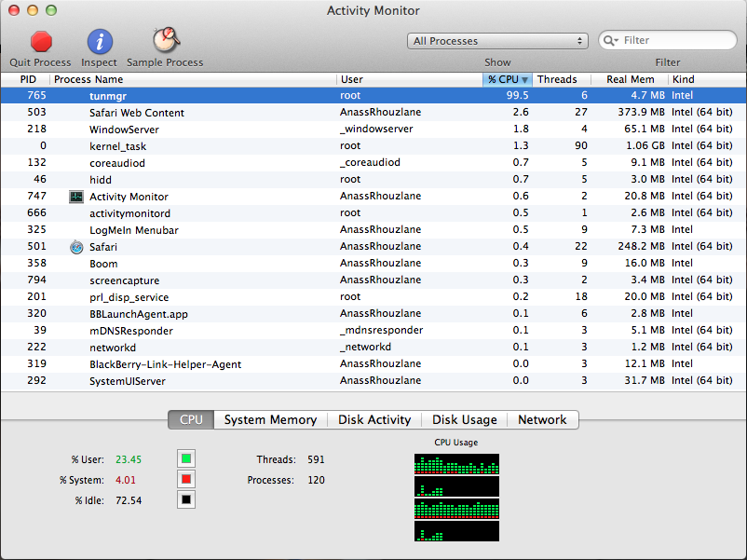
Task: Select the BlackBerry-Link-Helper-Agent process row
Action: (x=373, y=364)
